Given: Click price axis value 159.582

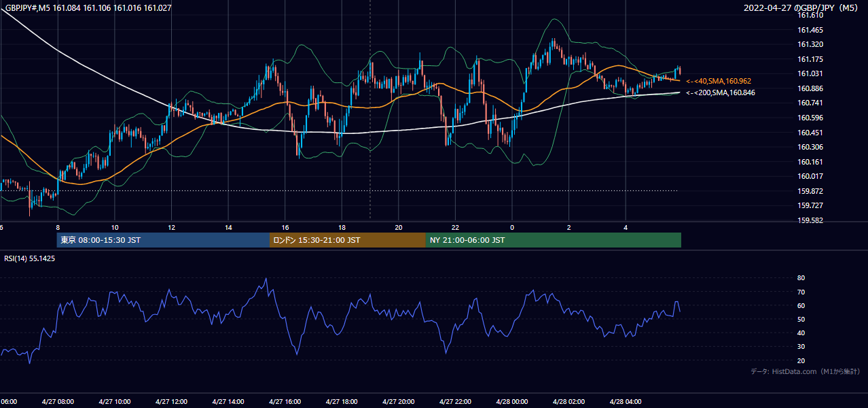Looking at the screenshot, I should [810, 220].
